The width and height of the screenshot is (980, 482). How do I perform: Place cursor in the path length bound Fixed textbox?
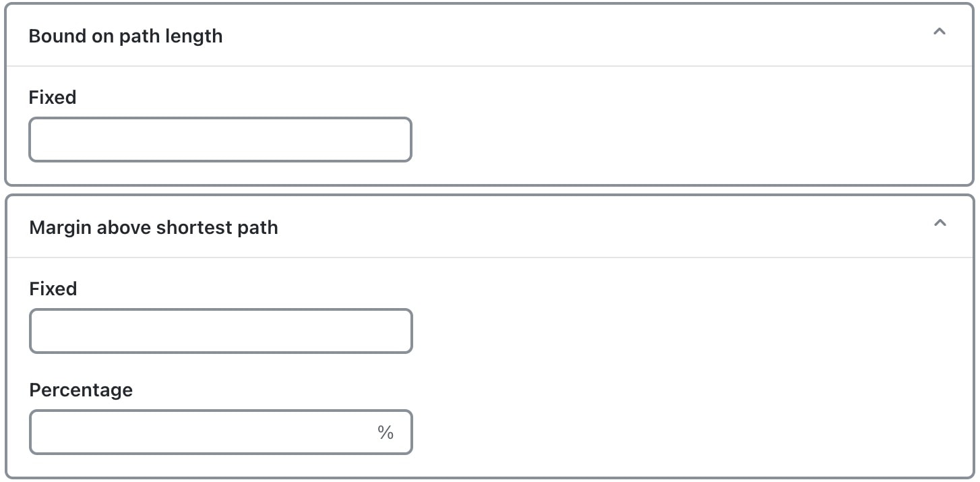(x=220, y=140)
